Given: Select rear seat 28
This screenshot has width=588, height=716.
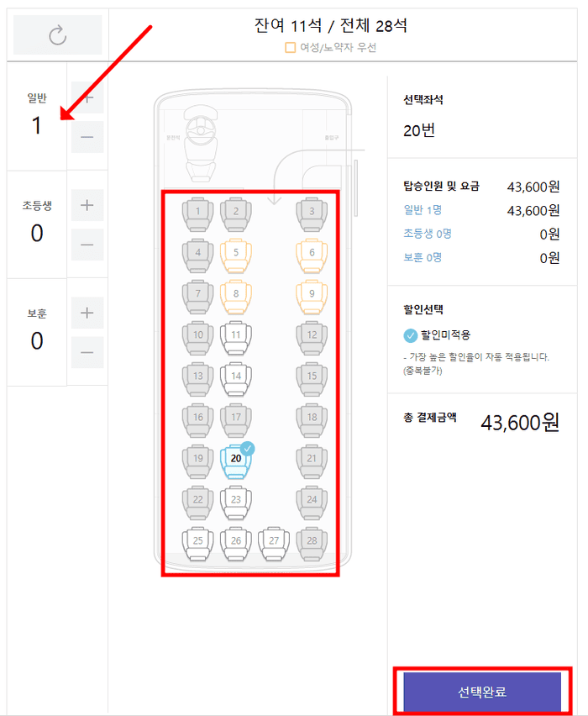Looking at the screenshot, I should [312, 541].
